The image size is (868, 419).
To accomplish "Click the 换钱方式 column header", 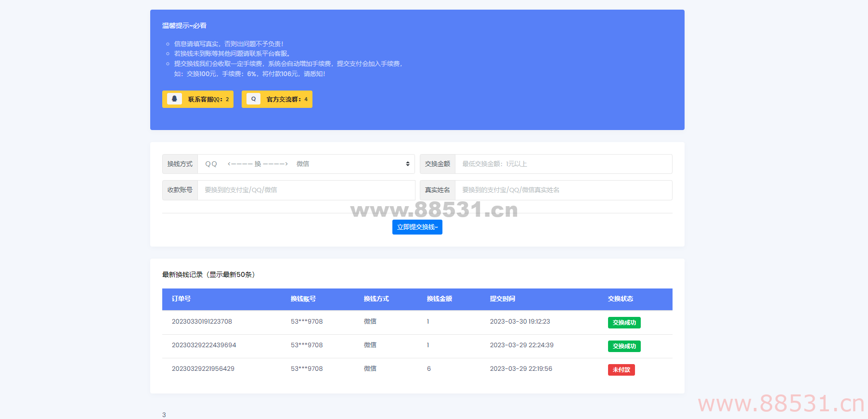I will (376, 299).
